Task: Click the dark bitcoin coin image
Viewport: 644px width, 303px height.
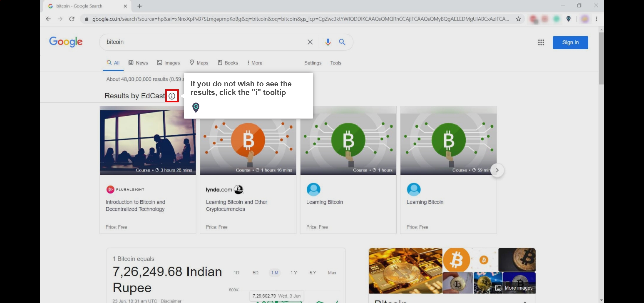Action: click(517, 260)
